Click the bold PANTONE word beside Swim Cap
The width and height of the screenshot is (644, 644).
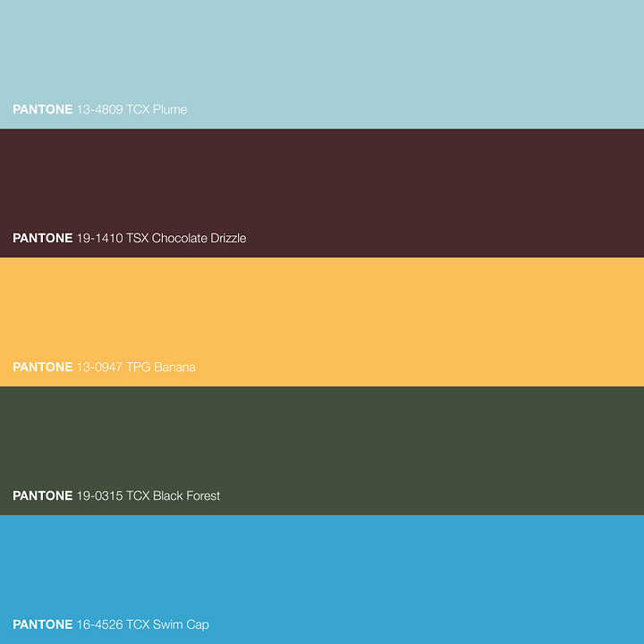point(43,624)
